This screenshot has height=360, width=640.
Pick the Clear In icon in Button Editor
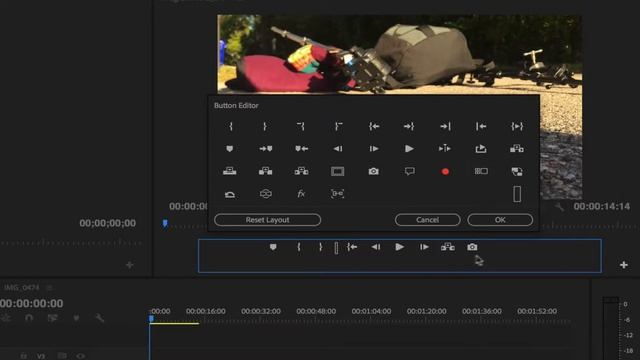301,127
